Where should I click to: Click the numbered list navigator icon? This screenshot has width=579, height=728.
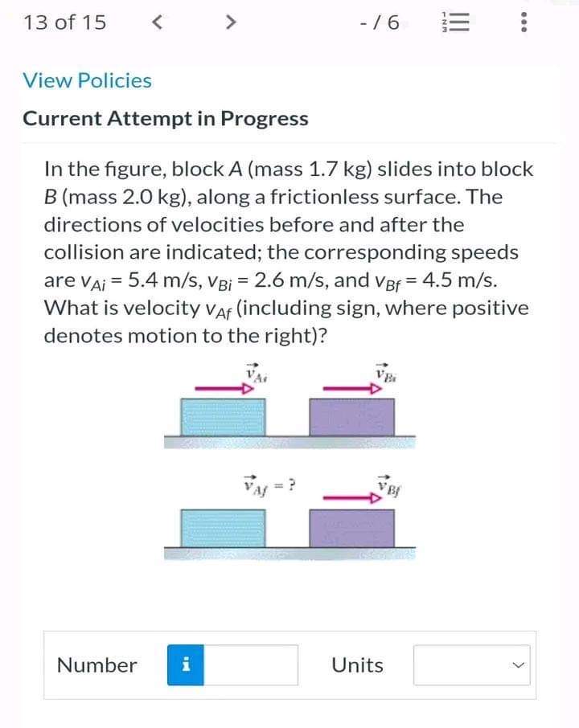[455, 22]
